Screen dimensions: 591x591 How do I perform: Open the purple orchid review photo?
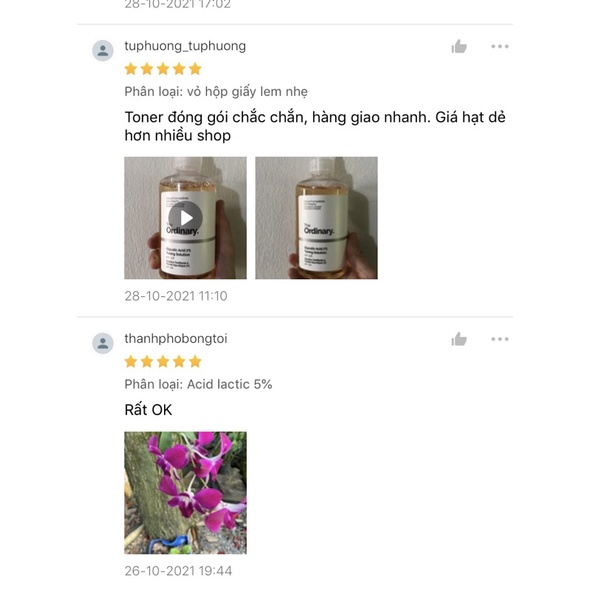185,493
